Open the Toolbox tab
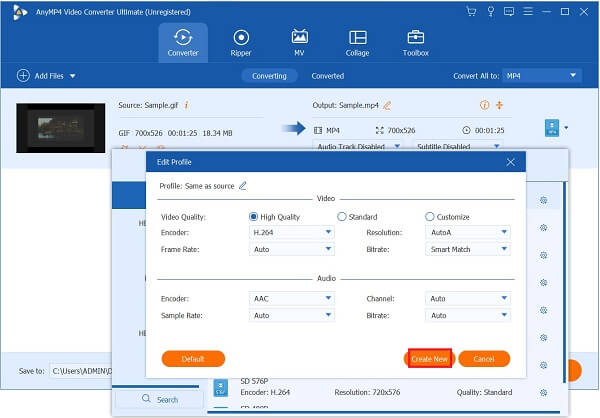The width and height of the screenshot is (600, 418). 416,43
